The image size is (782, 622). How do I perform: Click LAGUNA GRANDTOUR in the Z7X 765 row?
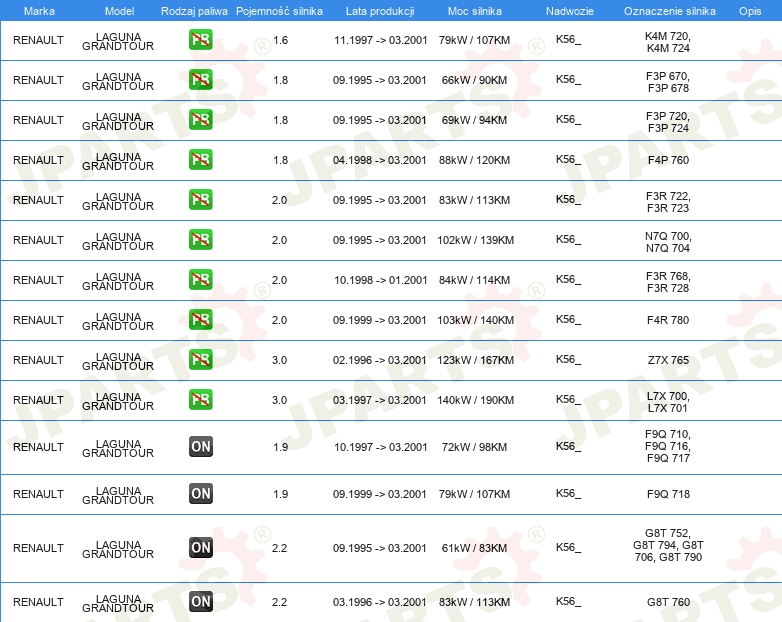point(118,362)
